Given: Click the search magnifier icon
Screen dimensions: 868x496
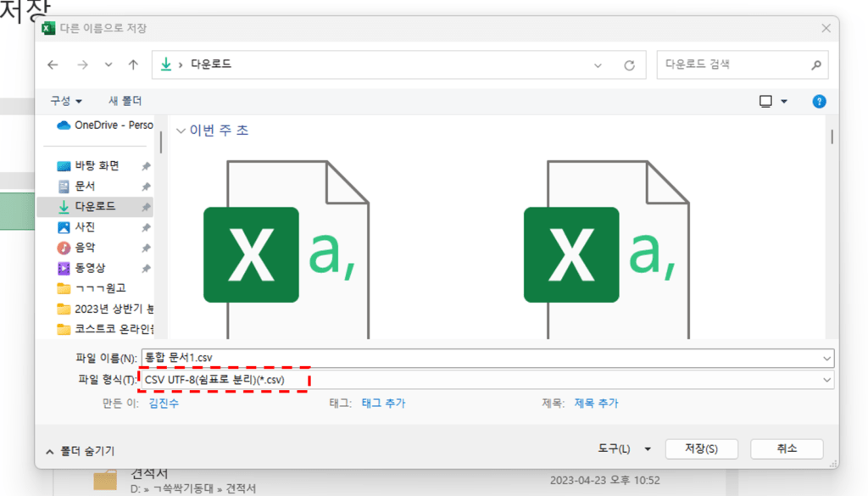Looking at the screenshot, I should pos(816,65).
